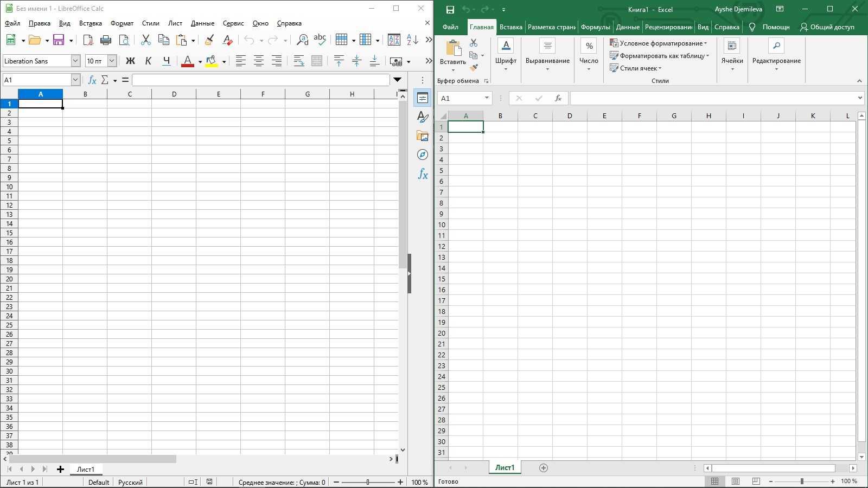The image size is (868, 488).
Task: Switch to the Формулы tab in Excel
Action: click(x=595, y=27)
